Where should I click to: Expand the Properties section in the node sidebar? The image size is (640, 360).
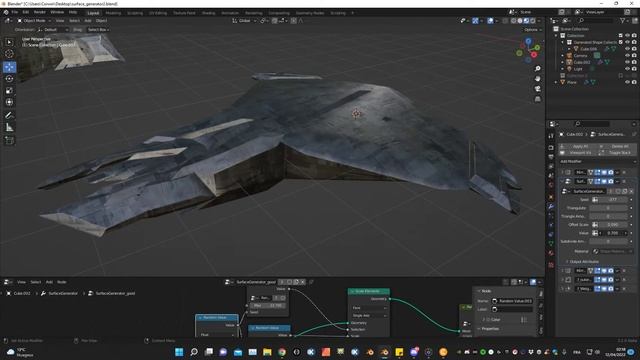tap(490, 329)
